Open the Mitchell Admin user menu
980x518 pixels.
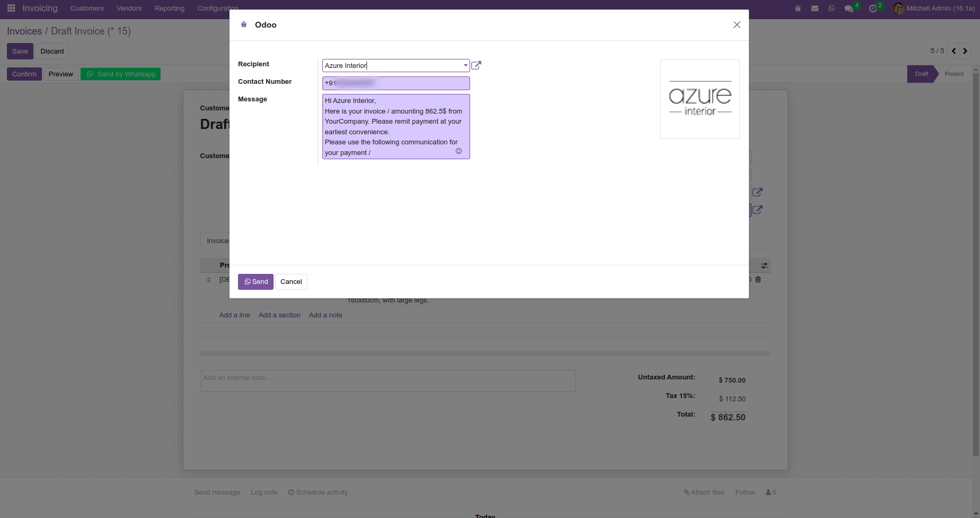pos(934,8)
